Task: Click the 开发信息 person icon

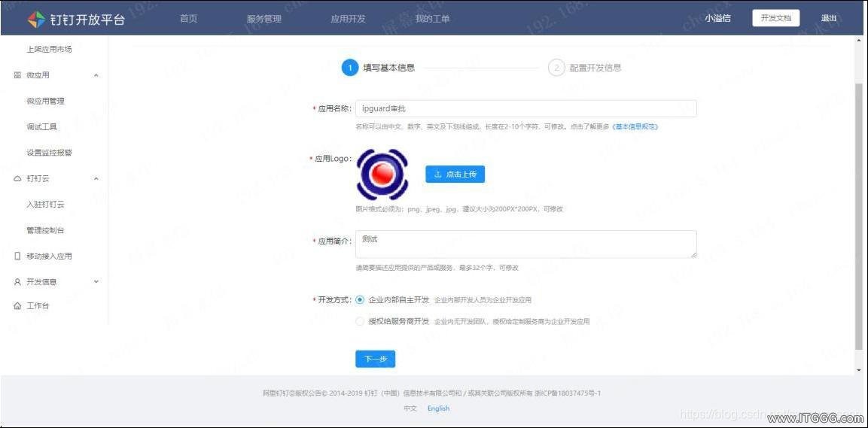Action: [17, 281]
